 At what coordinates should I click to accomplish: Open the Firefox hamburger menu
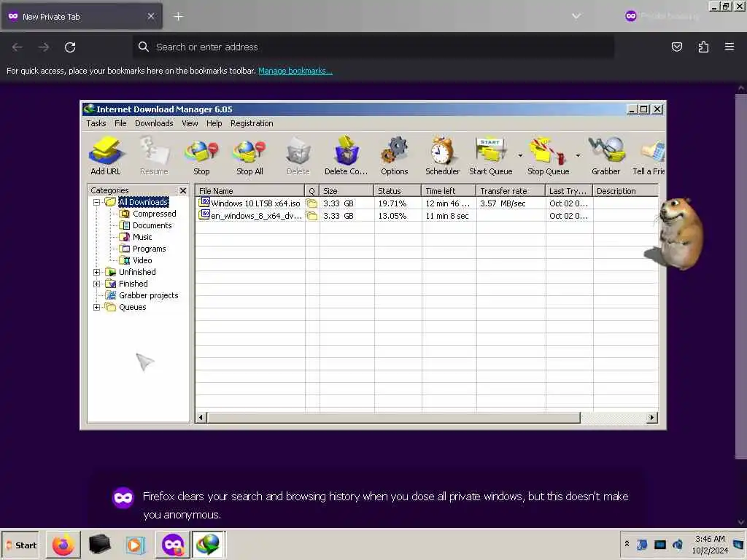[x=729, y=47]
